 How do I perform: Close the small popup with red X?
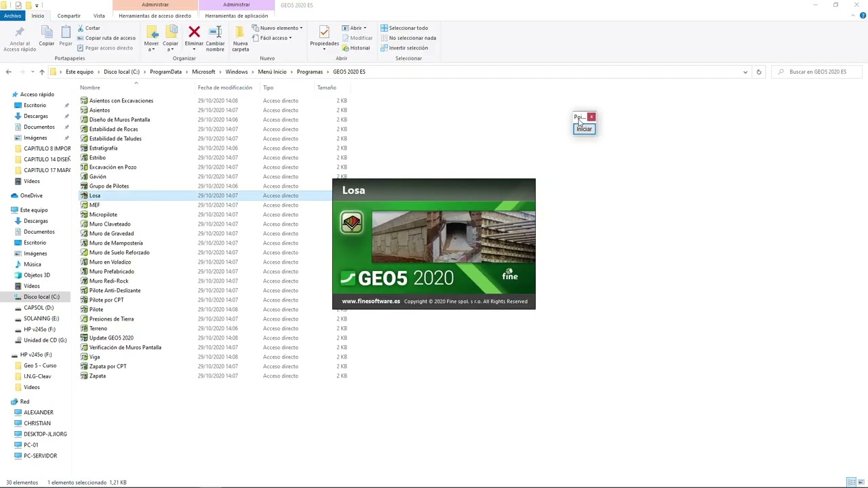click(x=591, y=117)
